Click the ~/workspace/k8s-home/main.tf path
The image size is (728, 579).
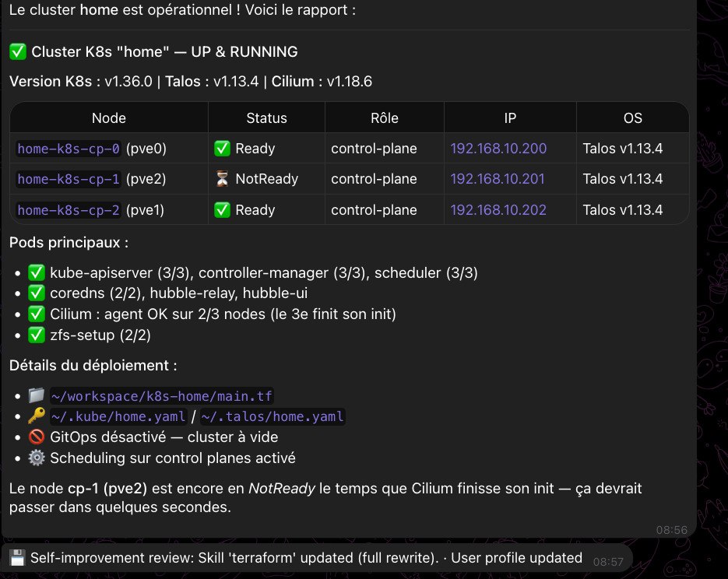pyautogui.click(x=162, y=396)
